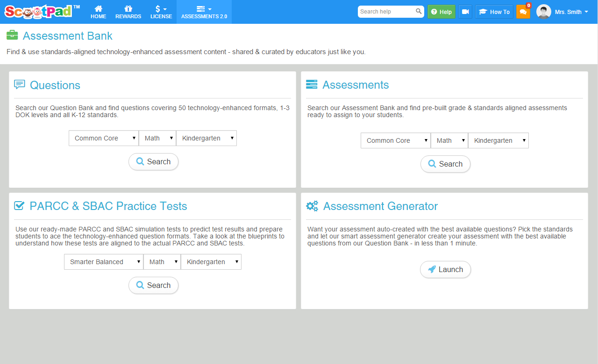Click the gears icon on Assessment Generator panel
The width and height of the screenshot is (598, 364).
tap(312, 205)
